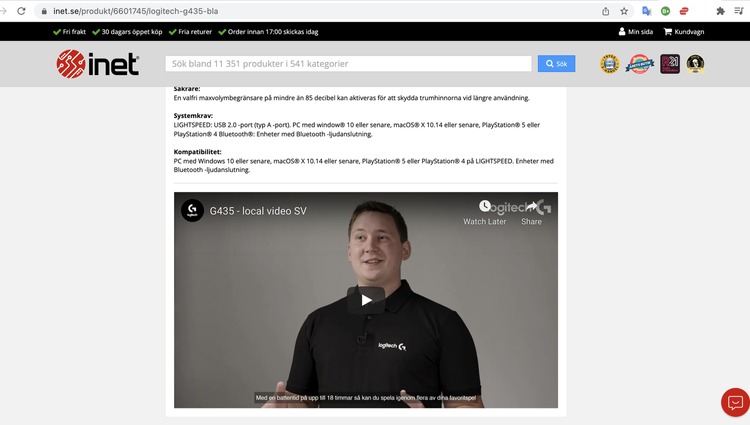The width and height of the screenshot is (750, 425).
Task: Open the media controls music list icon
Action: pos(739,11)
